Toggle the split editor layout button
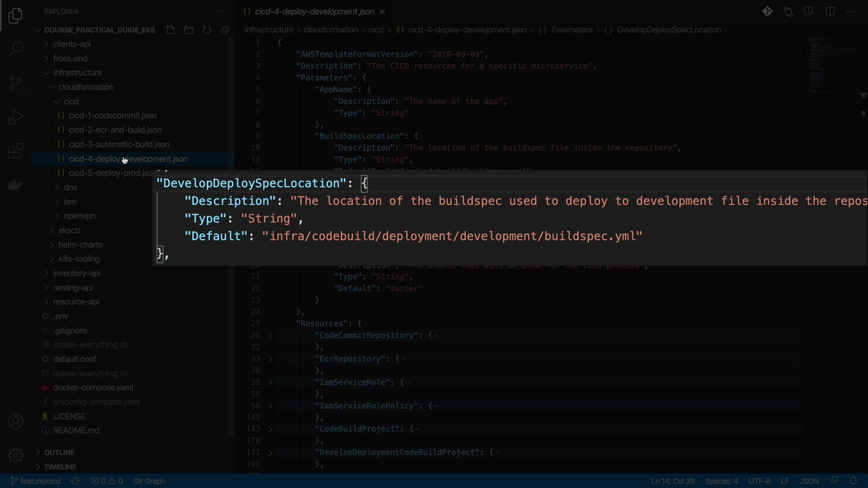The height and width of the screenshot is (488, 868). pyautogui.click(x=830, y=12)
